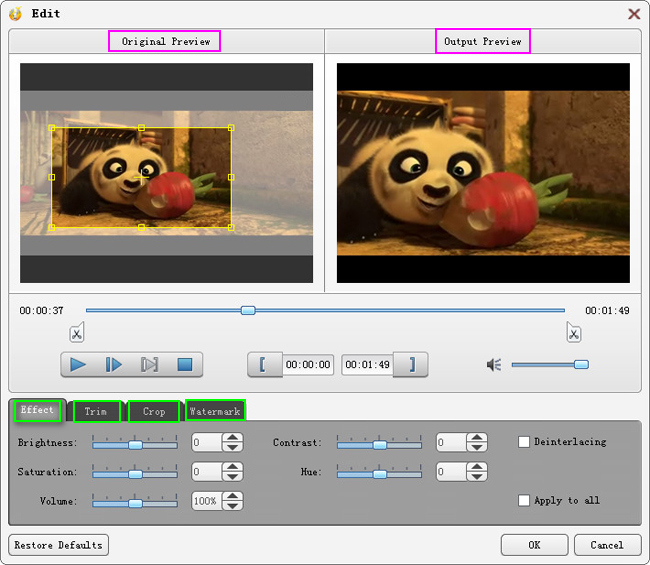650x565 pixels.
Task: Click the right scissors trim marker
Action: pos(574,333)
